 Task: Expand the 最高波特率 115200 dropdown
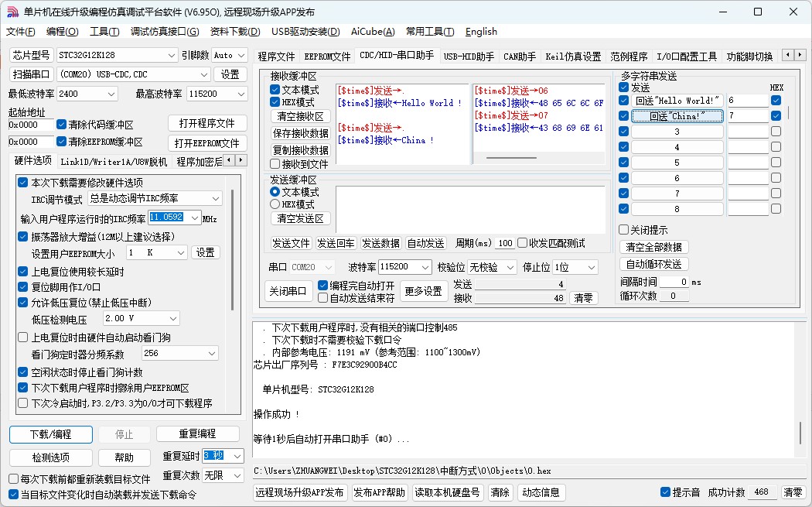(x=241, y=94)
